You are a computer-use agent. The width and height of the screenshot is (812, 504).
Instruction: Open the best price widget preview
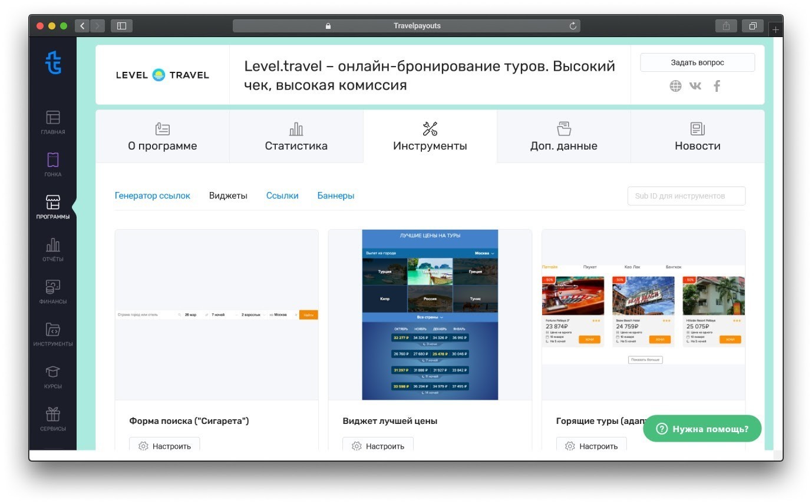click(x=430, y=315)
